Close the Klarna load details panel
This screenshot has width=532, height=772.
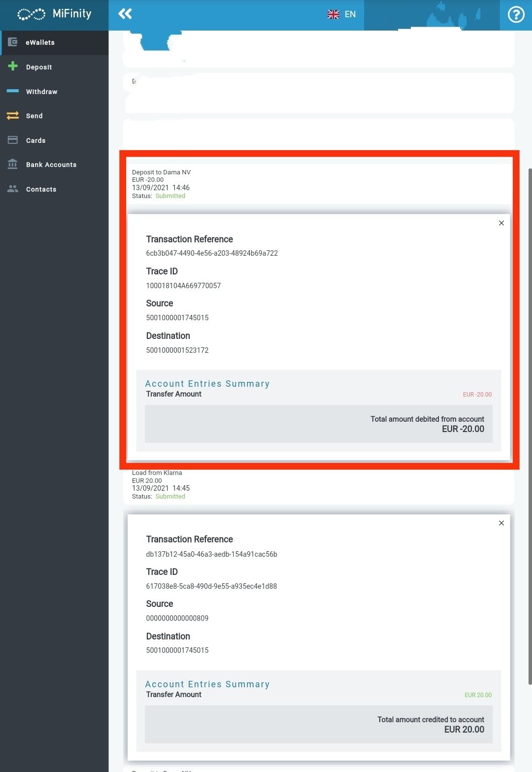coord(501,523)
